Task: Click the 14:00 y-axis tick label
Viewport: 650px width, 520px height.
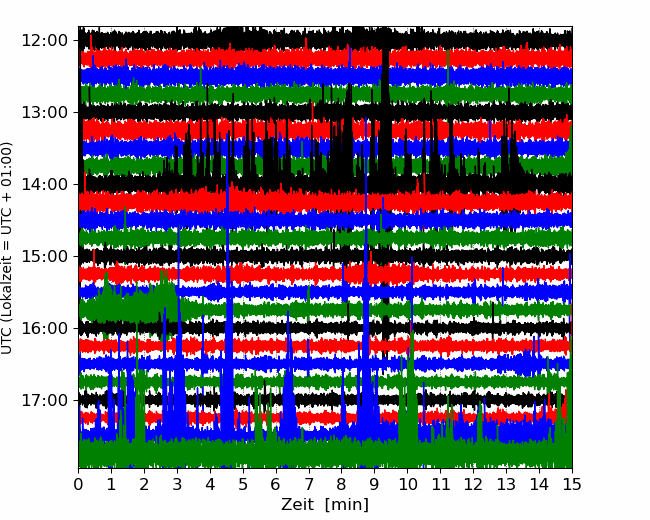Action: [x=44, y=185]
